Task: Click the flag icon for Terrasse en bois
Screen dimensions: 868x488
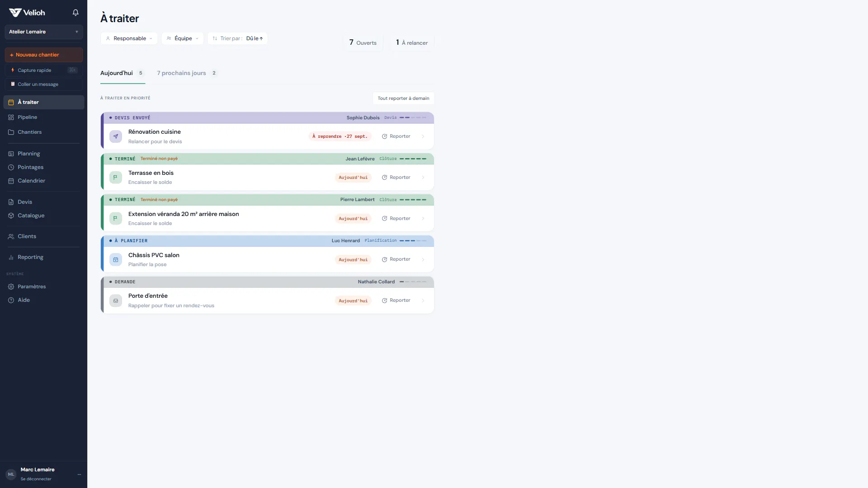Action: click(x=116, y=178)
